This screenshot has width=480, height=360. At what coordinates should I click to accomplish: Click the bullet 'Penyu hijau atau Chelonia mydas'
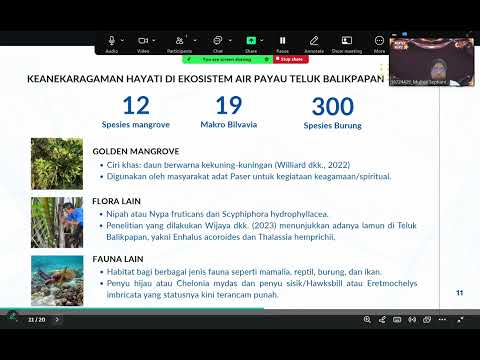[x=262, y=289]
